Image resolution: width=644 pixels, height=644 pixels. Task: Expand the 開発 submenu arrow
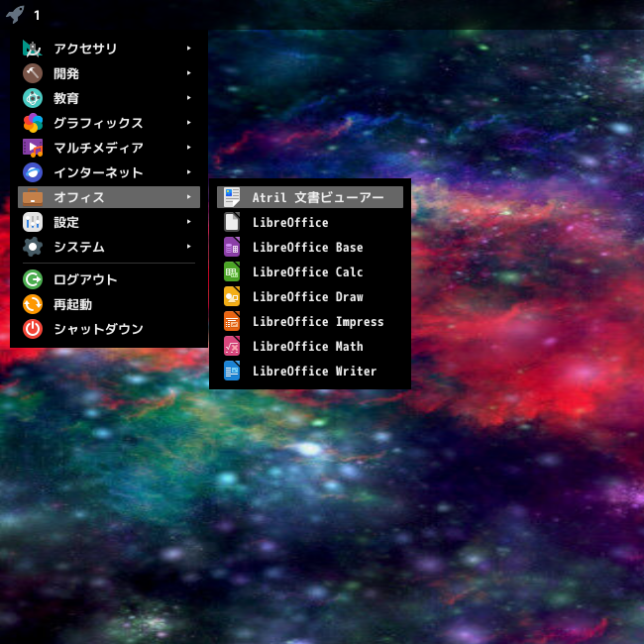pyautogui.click(x=188, y=73)
